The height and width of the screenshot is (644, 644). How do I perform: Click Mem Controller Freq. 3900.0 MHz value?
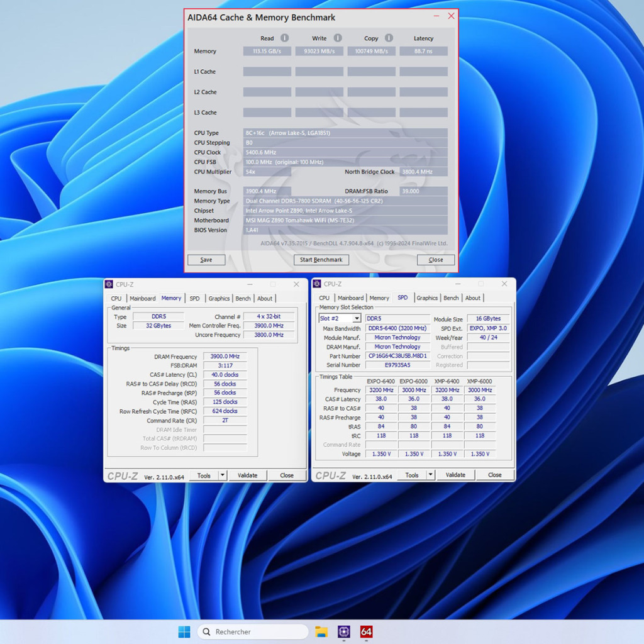pos(269,326)
